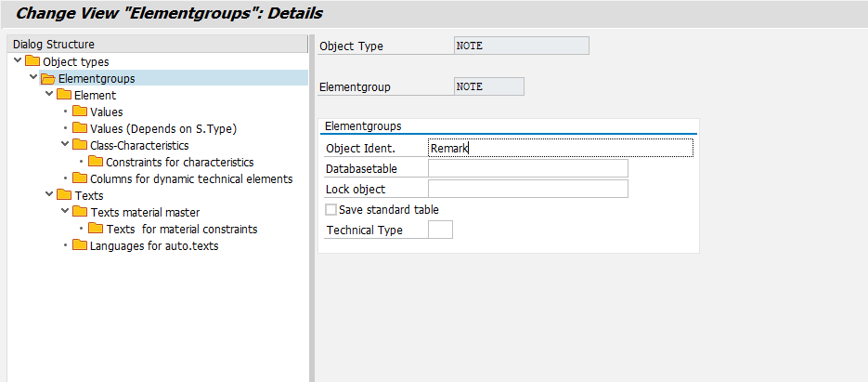The image size is (868, 382).
Task: Select Columns for dynamic technical elements
Action: (190, 178)
